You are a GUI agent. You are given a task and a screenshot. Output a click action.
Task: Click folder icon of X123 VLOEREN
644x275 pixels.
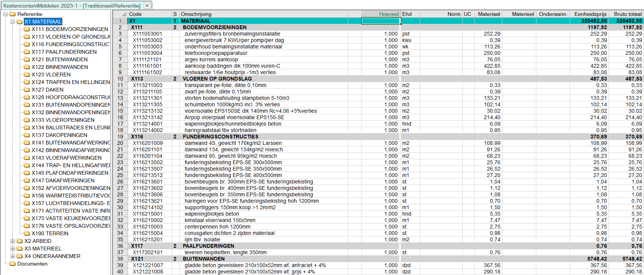(x=27, y=75)
